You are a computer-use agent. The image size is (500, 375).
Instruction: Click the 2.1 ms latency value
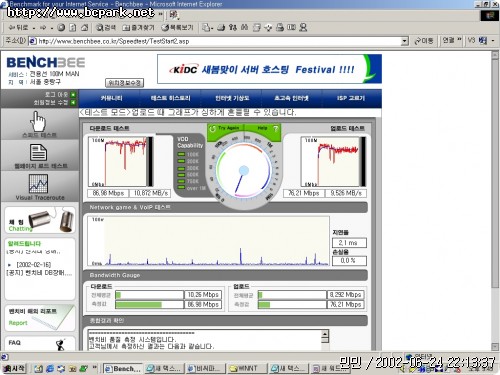point(349,243)
